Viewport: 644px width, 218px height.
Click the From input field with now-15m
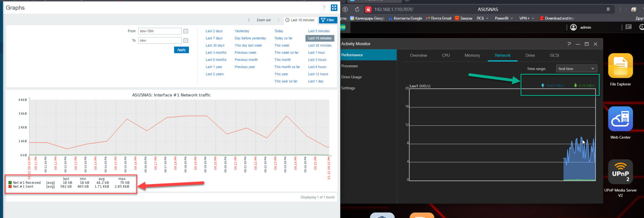[x=160, y=31]
